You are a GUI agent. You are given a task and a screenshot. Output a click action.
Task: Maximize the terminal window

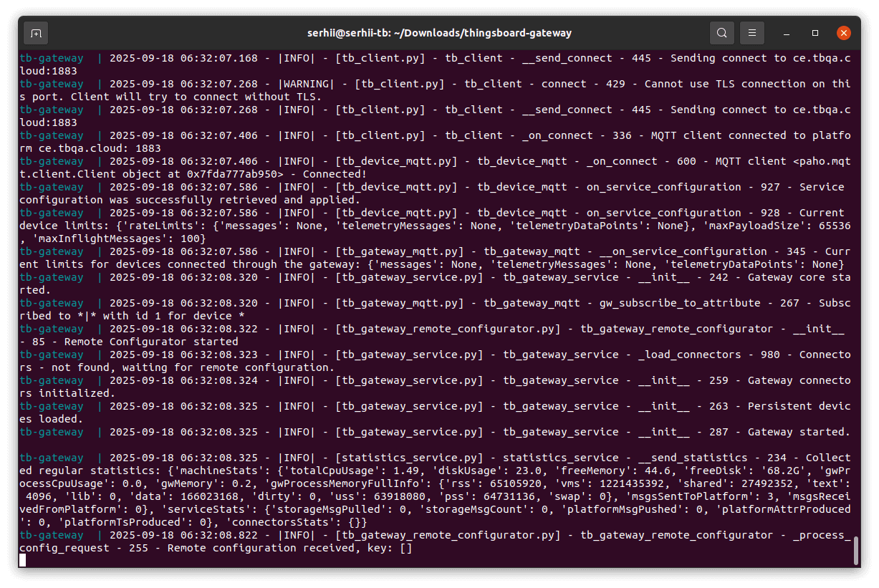click(815, 33)
